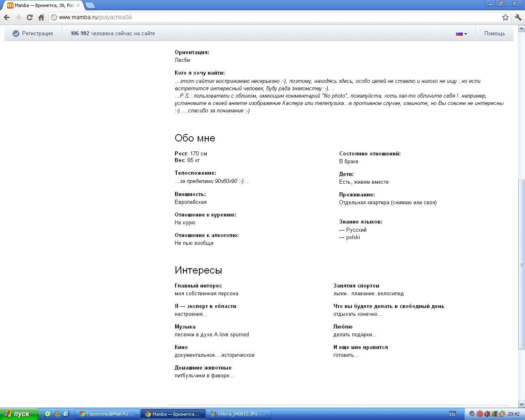Open the language dropdown with Russian flag

[461, 34]
